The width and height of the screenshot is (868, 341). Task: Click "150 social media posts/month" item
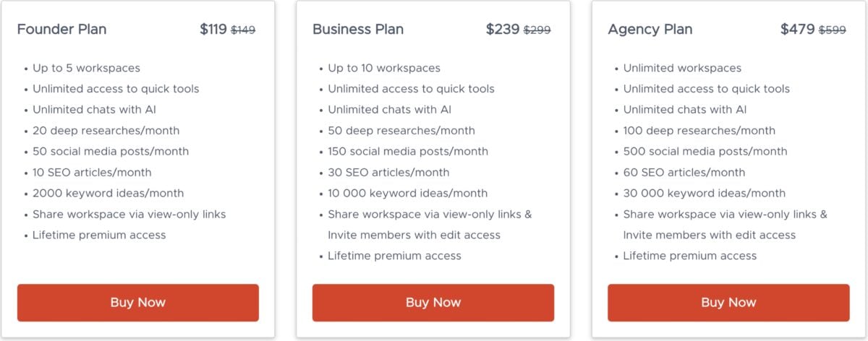pyautogui.click(x=408, y=152)
